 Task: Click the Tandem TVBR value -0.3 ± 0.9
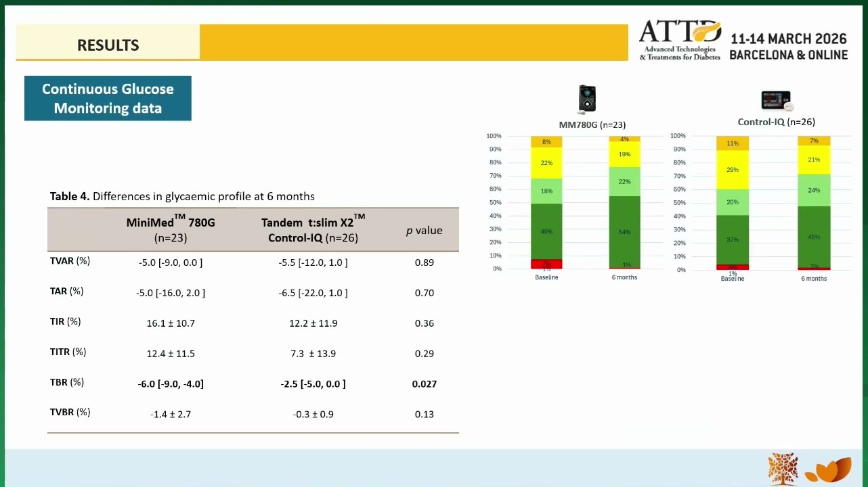tap(313, 414)
